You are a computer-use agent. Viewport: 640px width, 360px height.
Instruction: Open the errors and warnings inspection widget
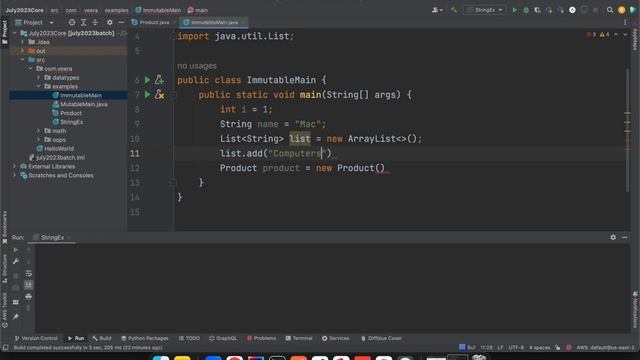coord(598,35)
